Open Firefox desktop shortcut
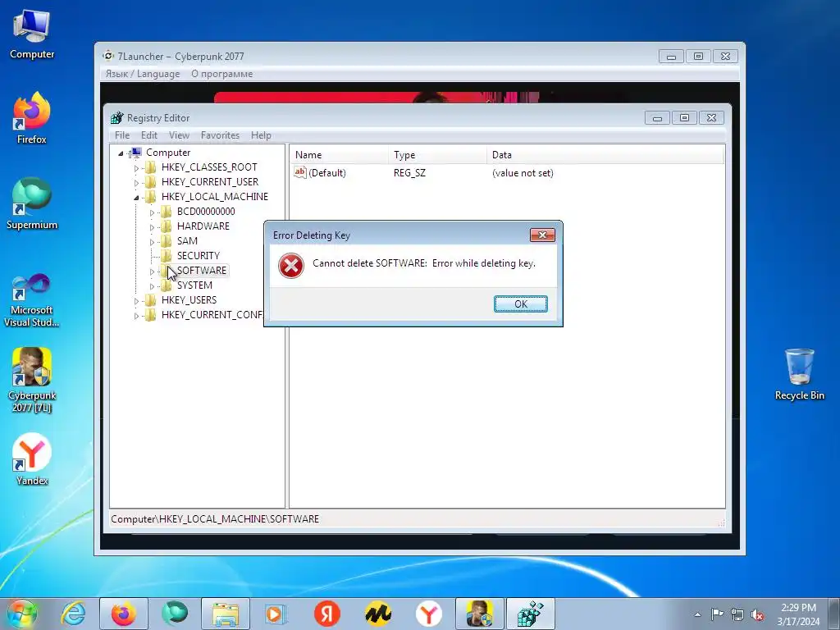This screenshot has width=840, height=630. (32, 118)
